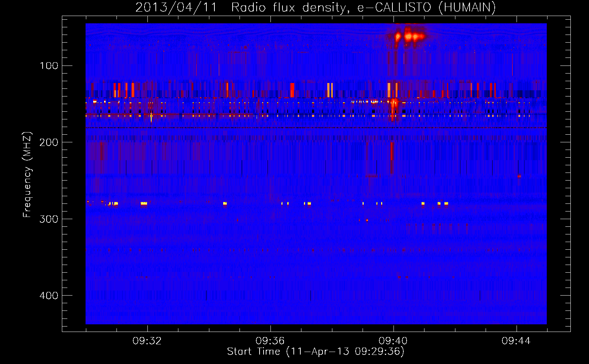Click the '200' frequency axis label
Image resolution: width=589 pixels, height=364 pixels.
point(49,142)
